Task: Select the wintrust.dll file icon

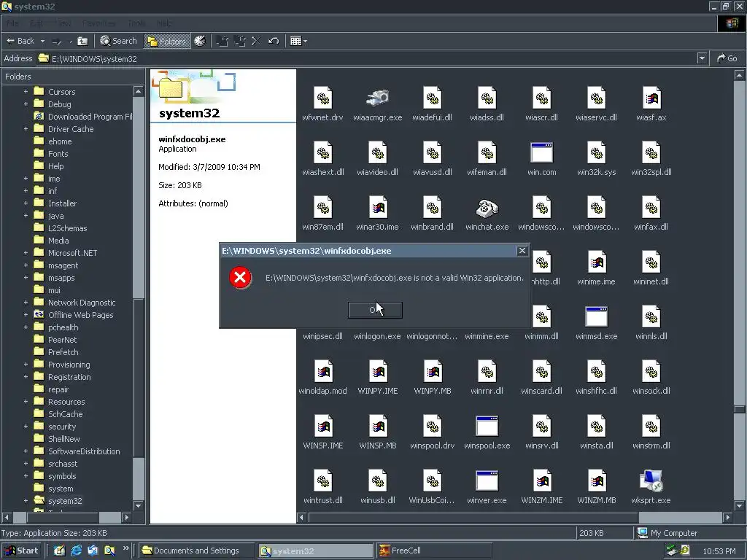Action: [x=323, y=481]
